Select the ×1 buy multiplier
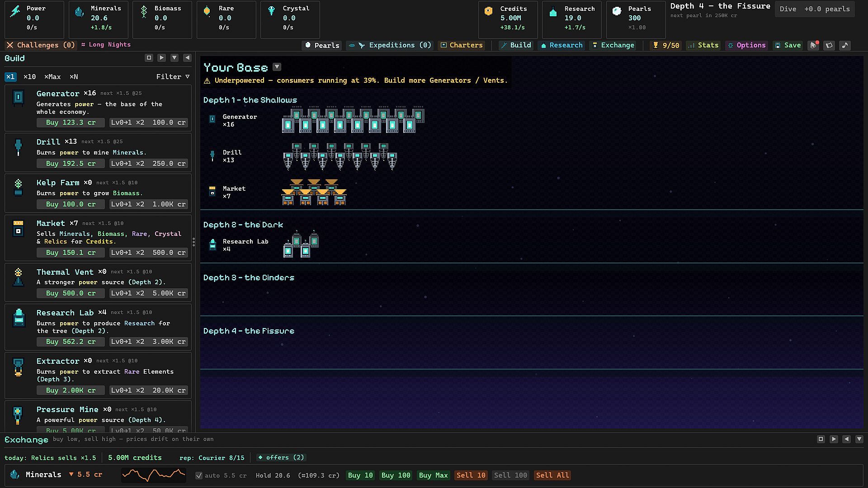 tap(10, 77)
